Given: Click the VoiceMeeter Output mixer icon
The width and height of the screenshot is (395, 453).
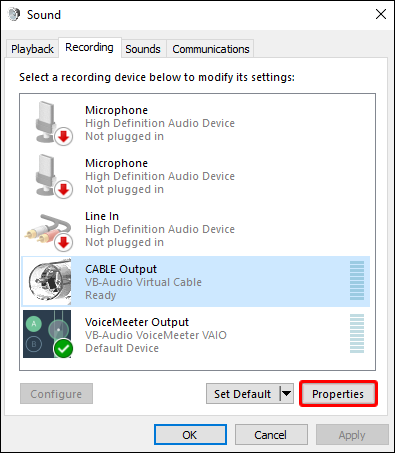Looking at the screenshot, I should pos(47,334).
